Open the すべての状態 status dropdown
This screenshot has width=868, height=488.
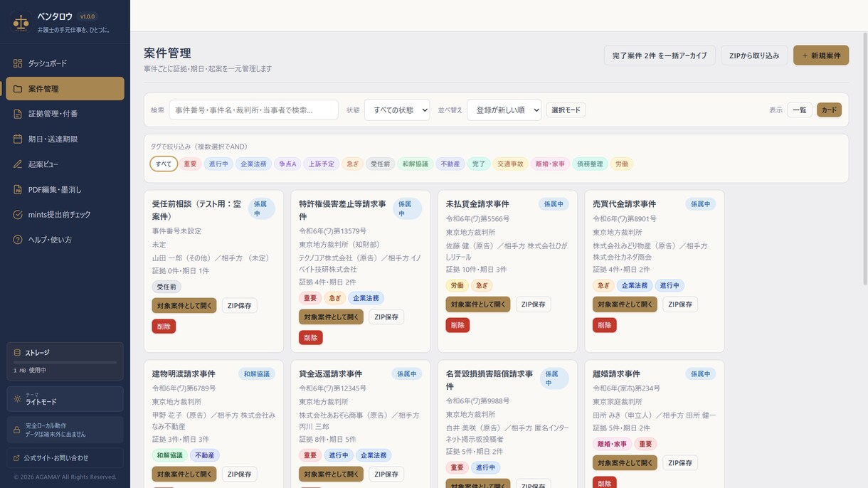coord(397,110)
